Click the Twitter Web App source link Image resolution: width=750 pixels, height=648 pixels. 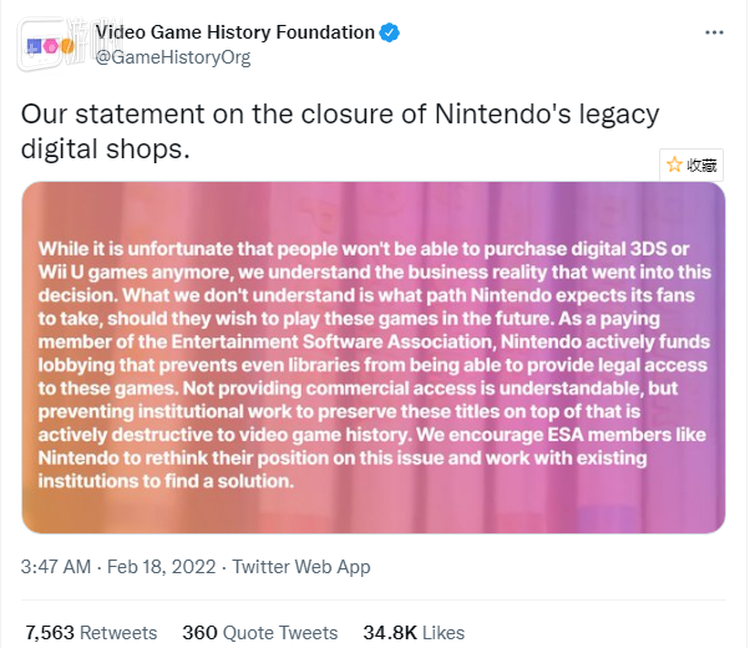pyautogui.click(x=301, y=567)
